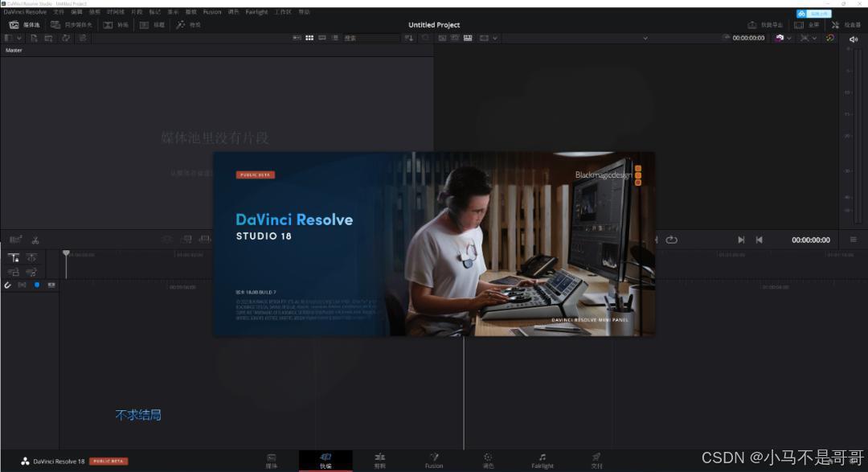Open the Transitions panel

116,25
